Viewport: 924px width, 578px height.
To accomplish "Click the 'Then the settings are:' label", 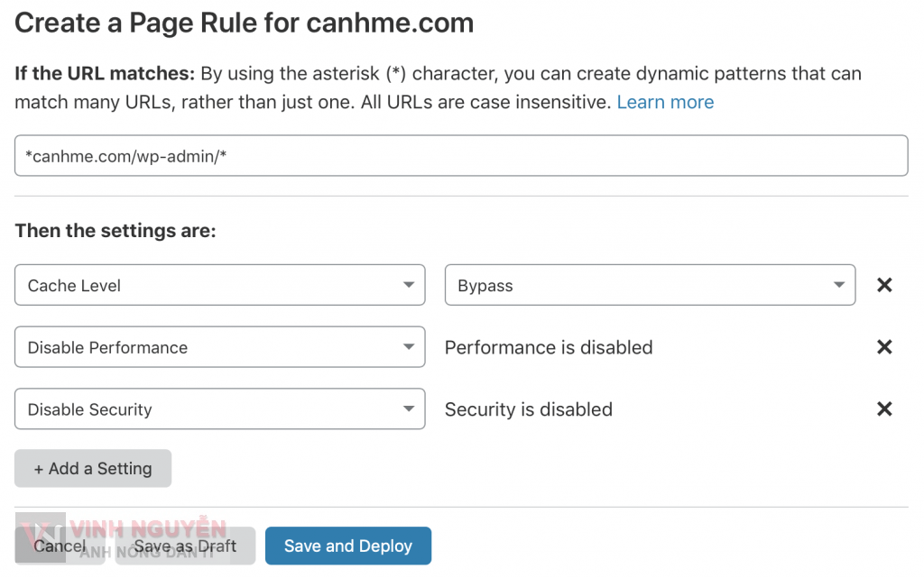I will pyautogui.click(x=115, y=231).
